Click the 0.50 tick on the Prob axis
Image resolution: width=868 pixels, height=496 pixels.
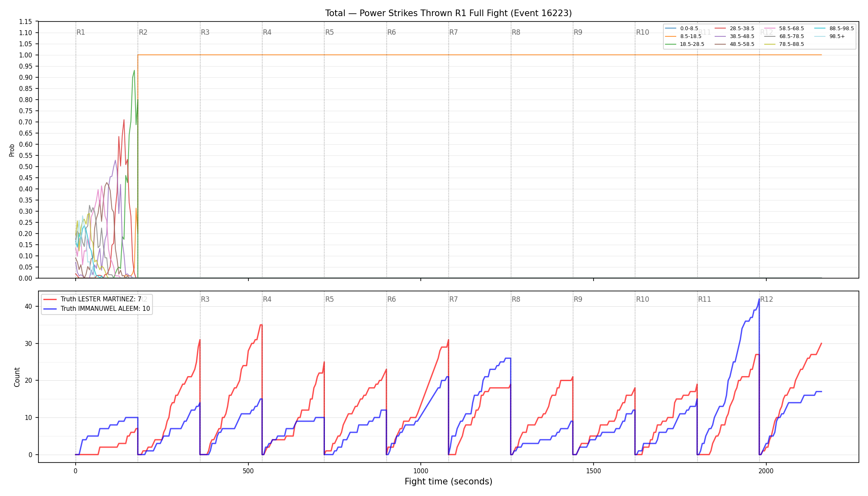[26, 167]
